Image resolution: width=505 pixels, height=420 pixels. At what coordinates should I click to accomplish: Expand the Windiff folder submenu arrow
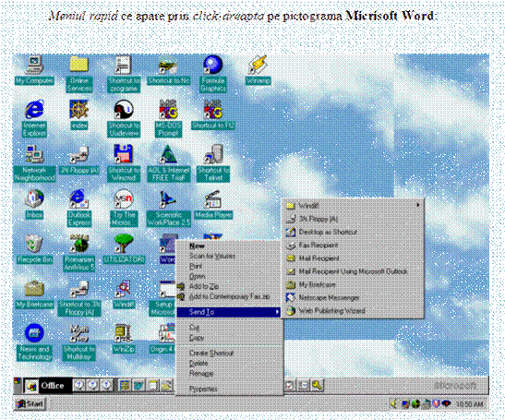(418, 205)
